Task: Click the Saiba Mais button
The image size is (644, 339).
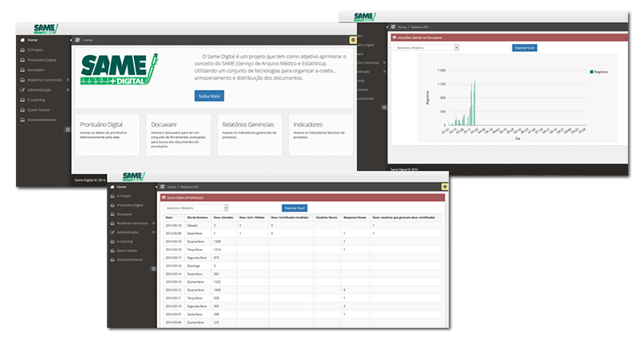Action: [x=209, y=96]
